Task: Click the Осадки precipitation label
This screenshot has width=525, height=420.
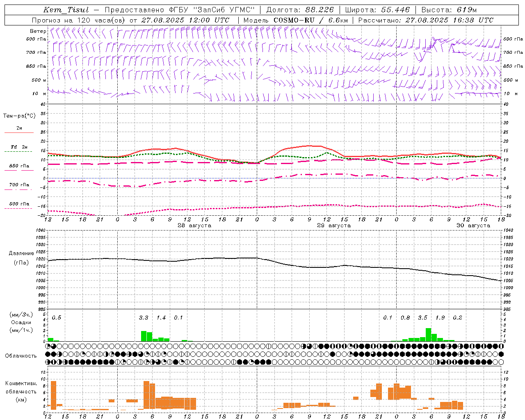Action: click(x=21, y=322)
